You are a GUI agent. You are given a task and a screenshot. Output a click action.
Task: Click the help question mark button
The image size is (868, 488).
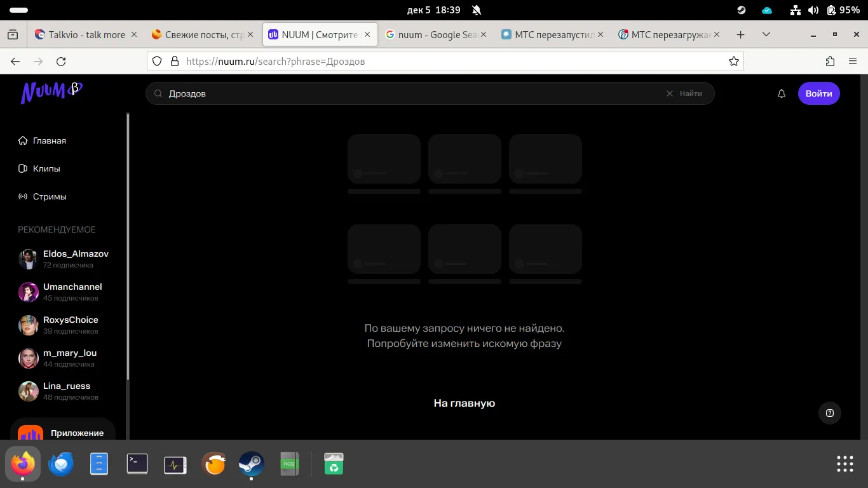pos(830,413)
